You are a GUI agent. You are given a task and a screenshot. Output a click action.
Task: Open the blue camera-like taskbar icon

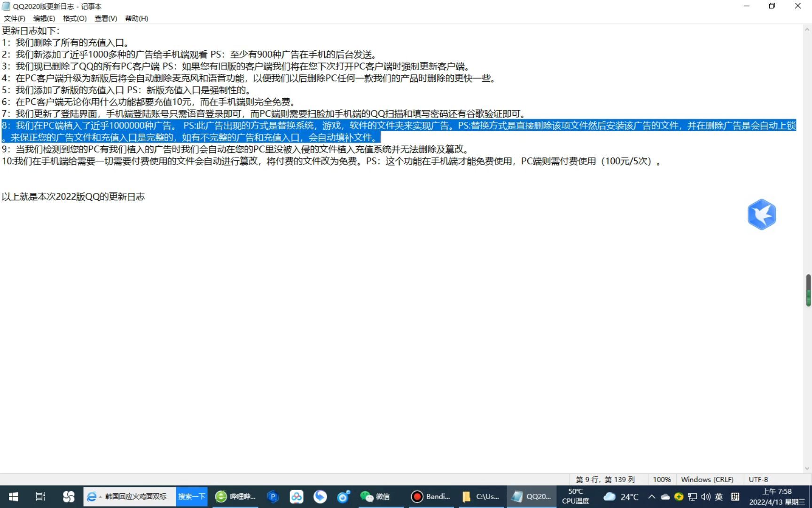tap(344, 497)
